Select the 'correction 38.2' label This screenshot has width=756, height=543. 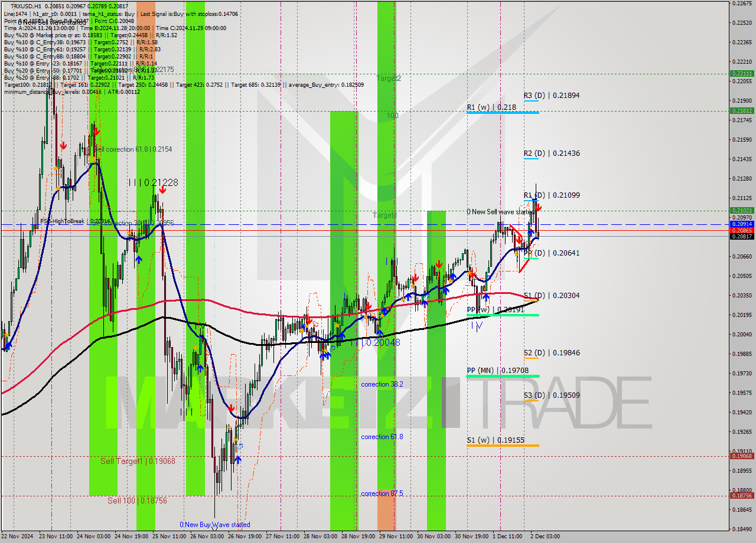(382, 384)
